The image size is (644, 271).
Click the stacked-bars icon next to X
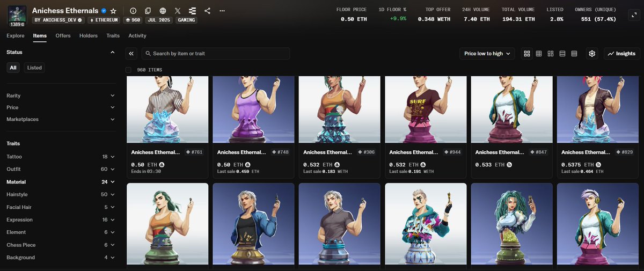point(193,11)
